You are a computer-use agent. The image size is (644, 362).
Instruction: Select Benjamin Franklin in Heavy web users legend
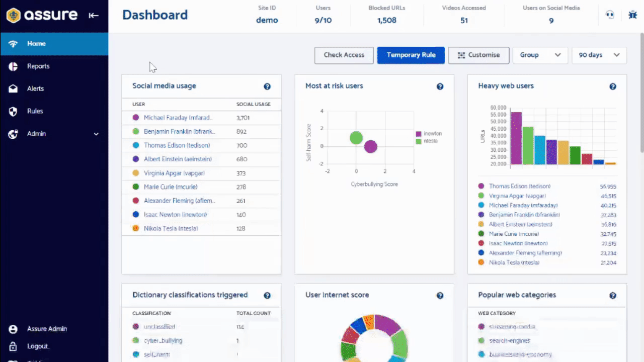point(525,215)
